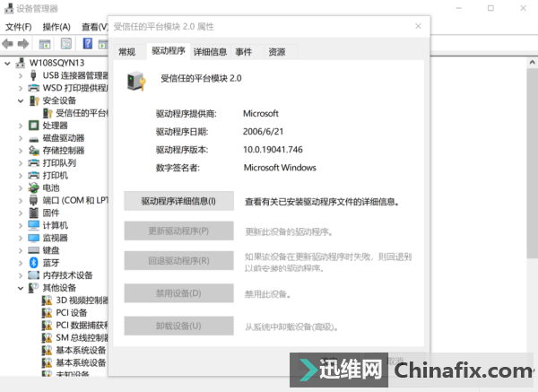Image resolution: width=538 pixels, height=392 pixels.
Task: Click the Bluetooth icon
Action: point(34,263)
